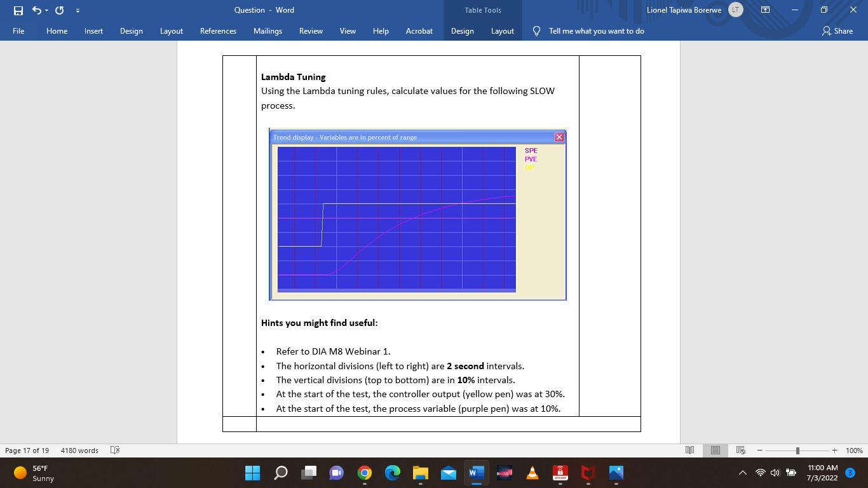Screen dimensions: 868x488
Task: Click the zoom in plus button
Action: point(834,451)
